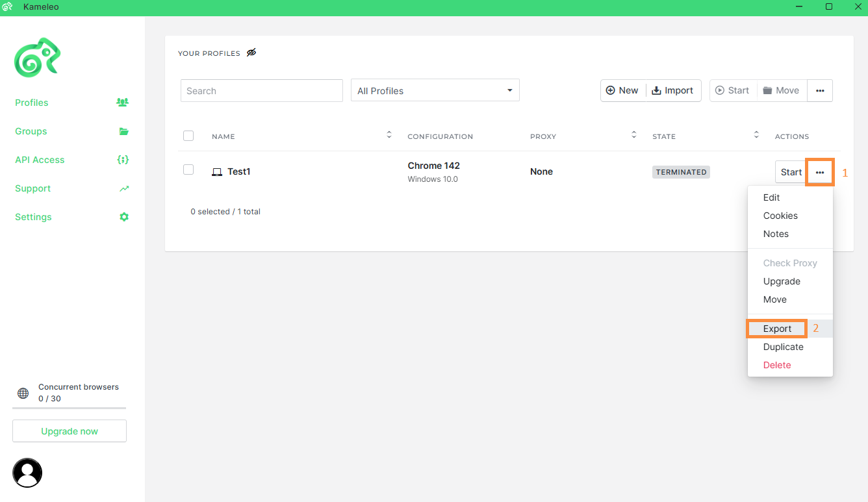Click the concurrent browsers usage bar
Screen dimensions: 868x502
click(x=69, y=408)
